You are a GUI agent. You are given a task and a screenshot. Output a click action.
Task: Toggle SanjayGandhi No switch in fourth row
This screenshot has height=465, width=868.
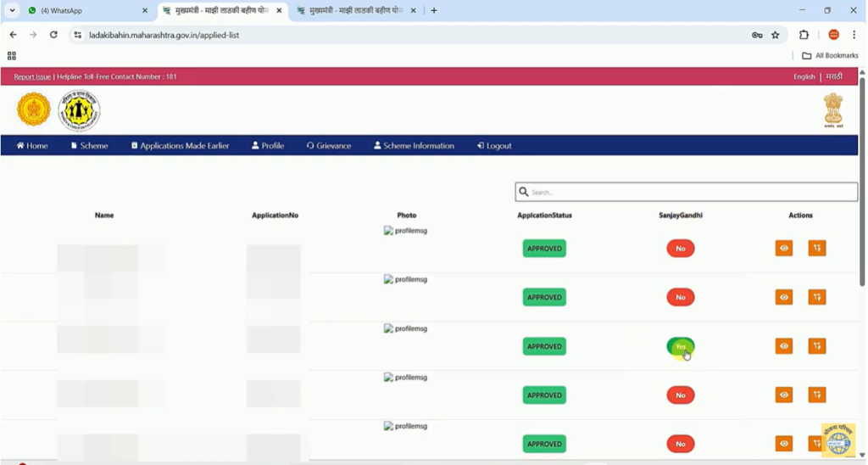(x=680, y=395)
